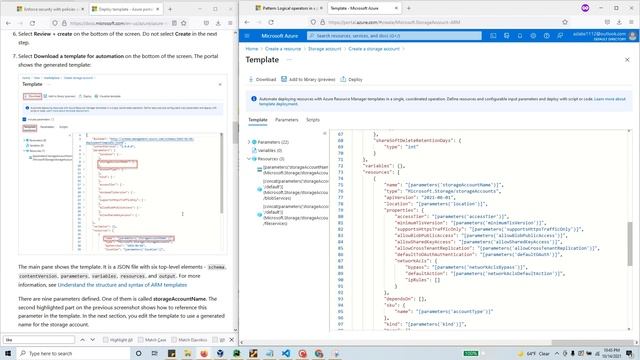This screenshot has height=360, width=640.
Task: Open the Home breadcrumb link
Action: 252,49
